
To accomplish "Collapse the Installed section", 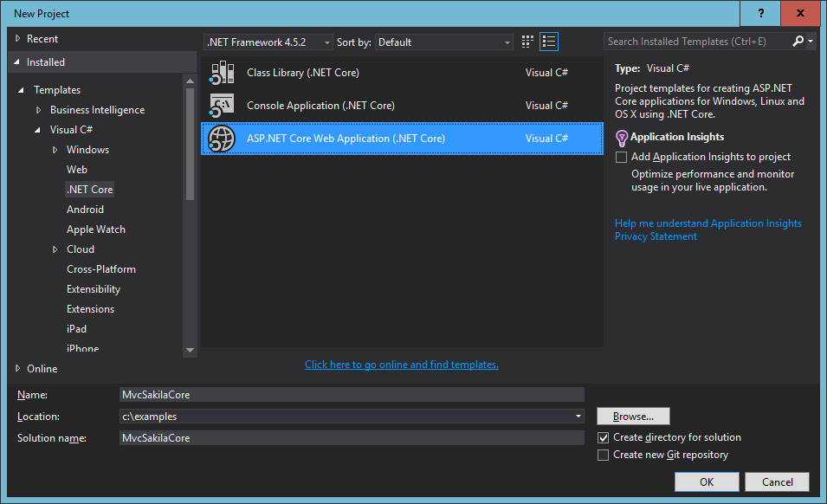I will point(16,62).
